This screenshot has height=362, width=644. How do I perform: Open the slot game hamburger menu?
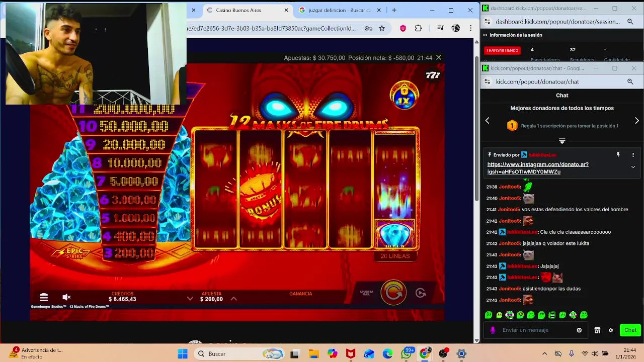click(44, 297)
